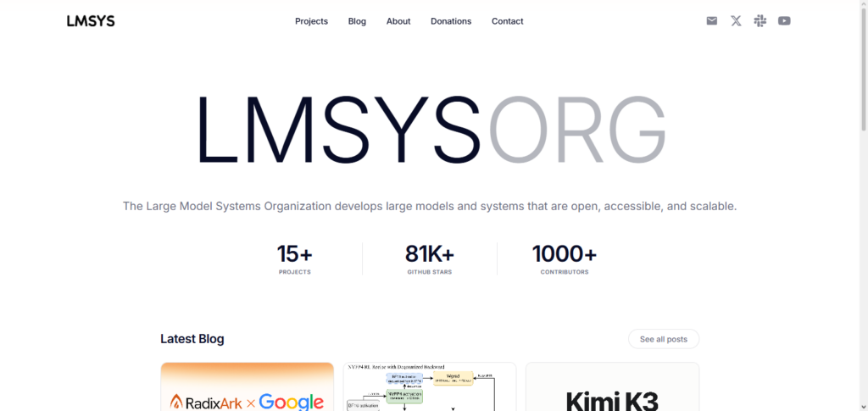This screenshot has height=411, width=868.
Task: Click the large LMSYSORG hero title
Action: (431, 131)
